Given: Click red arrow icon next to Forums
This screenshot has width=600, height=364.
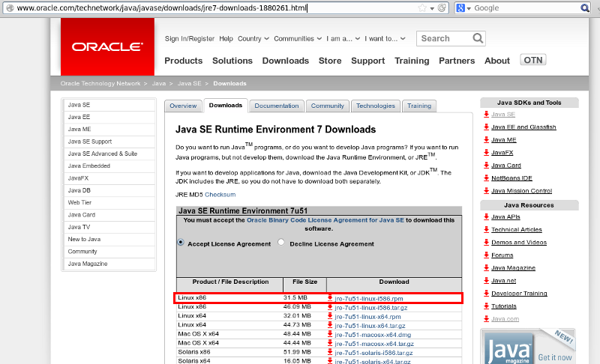Looking at the screenshot, I should pos(486,255).
